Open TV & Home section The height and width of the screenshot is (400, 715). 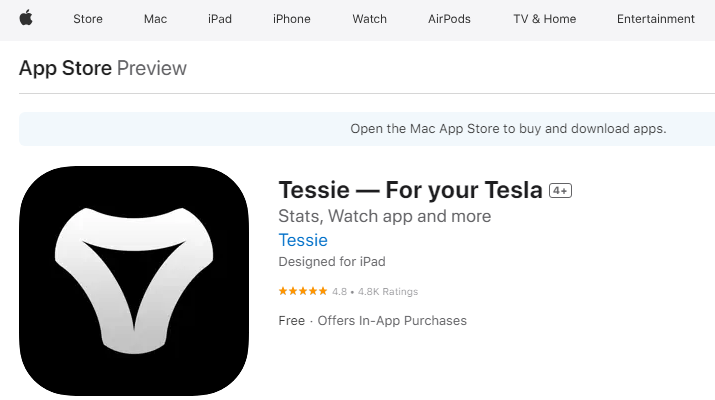click(544, 19)
